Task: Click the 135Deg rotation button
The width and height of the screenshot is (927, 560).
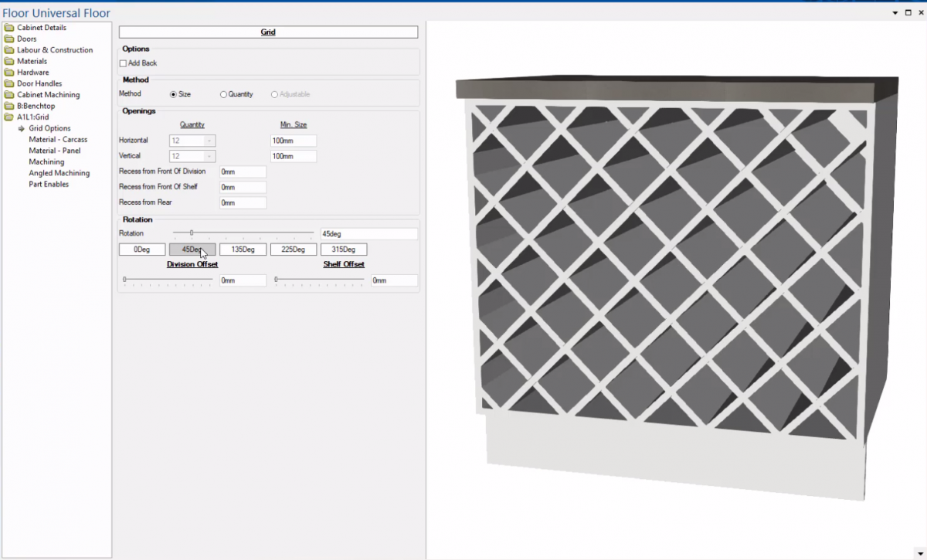Action: pos(243,249)
